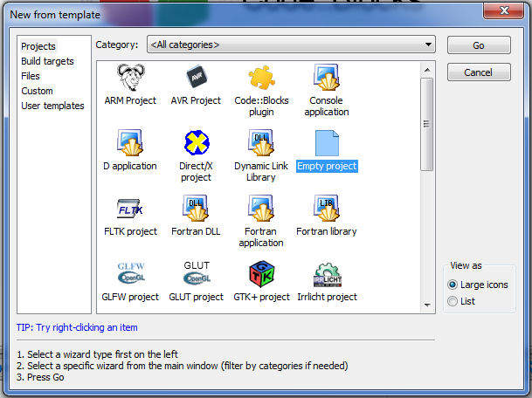Select the ARM Project GNU icon

point(131,78)
